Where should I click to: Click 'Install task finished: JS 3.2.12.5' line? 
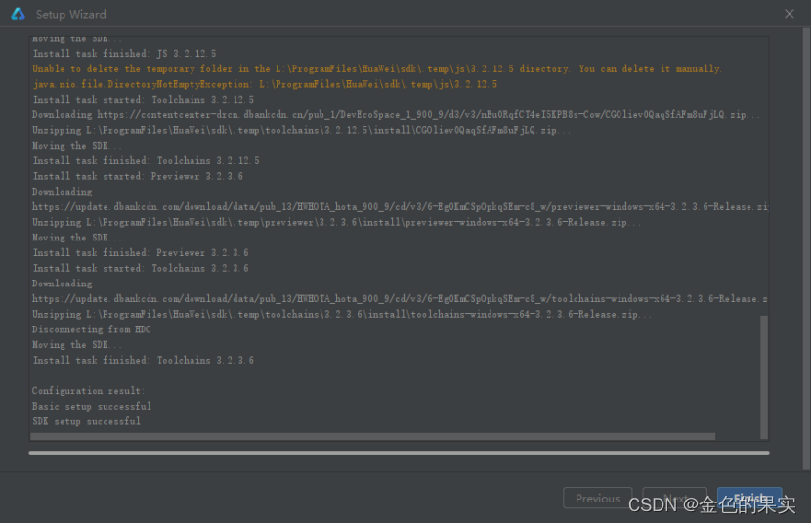124,54
